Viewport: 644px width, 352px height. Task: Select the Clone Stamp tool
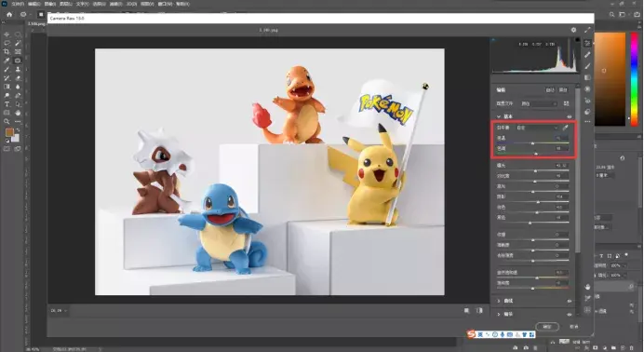pyautogui.click(x=18, y=70)
